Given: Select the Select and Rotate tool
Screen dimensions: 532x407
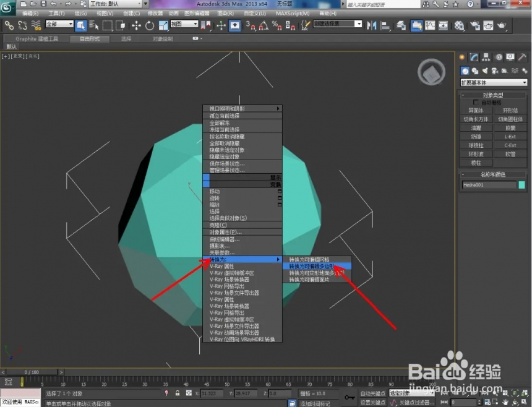Looking at the screenshot, I should coord(150,25).
